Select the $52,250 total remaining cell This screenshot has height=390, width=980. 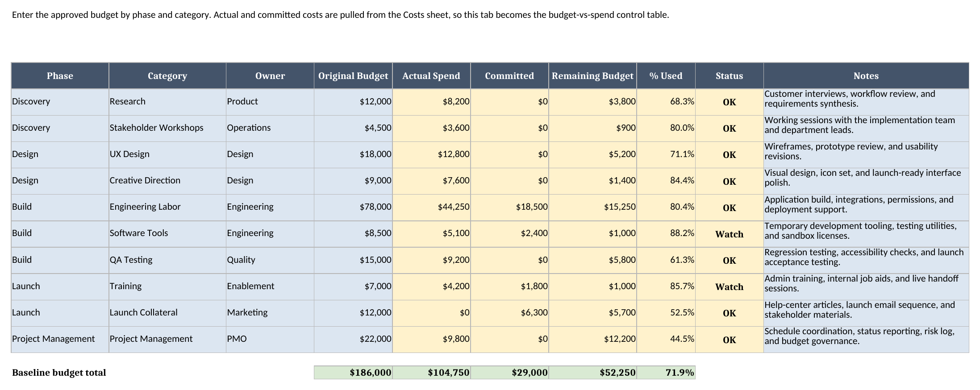pos(593,373)
